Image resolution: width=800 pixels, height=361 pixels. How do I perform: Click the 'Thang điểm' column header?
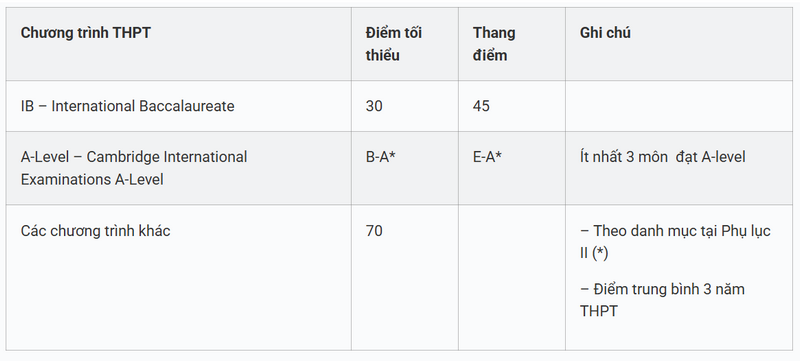494,44
